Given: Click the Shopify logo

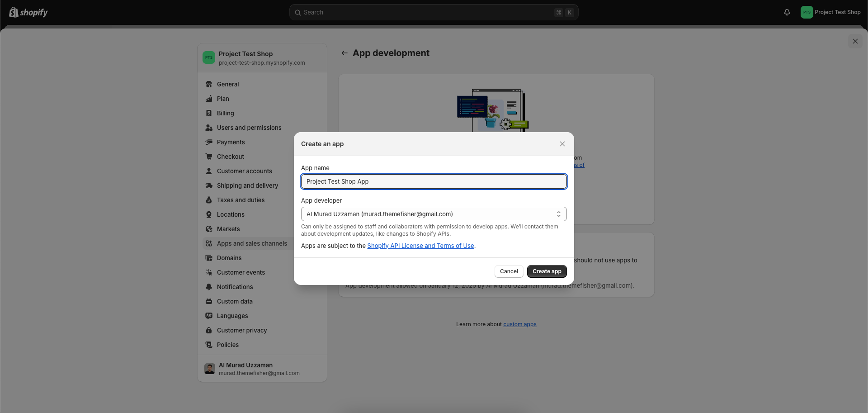Looking at the screenshot, I should coord(28,12).
